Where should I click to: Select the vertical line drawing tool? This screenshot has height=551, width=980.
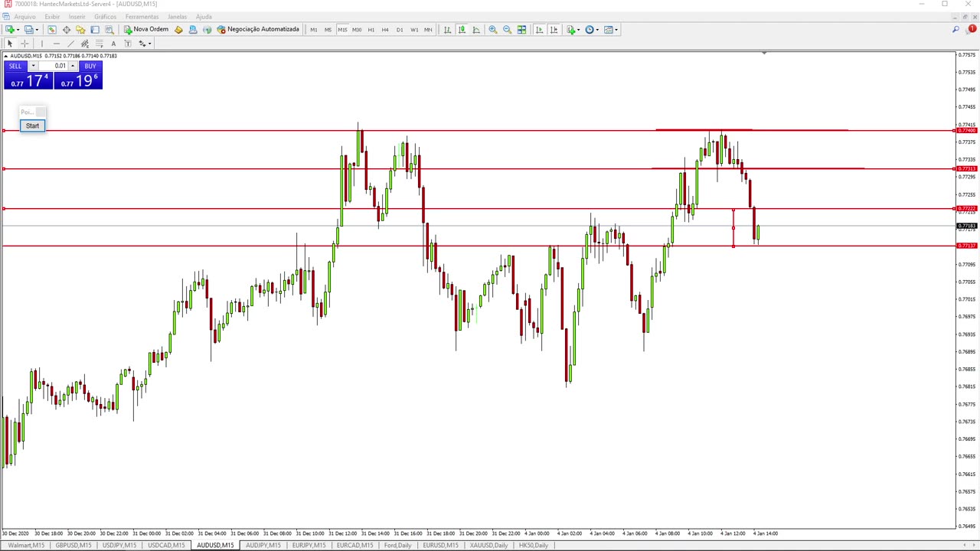pyautogui.click(x=42, y=44)
